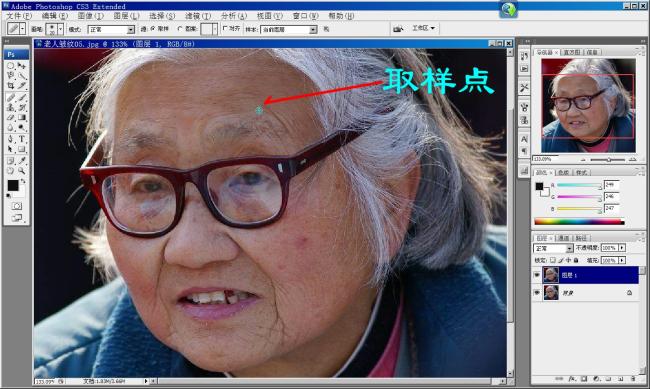Hide layer 图层 1 with eye icon
The image size is (650, 389).
click(537, 275)
